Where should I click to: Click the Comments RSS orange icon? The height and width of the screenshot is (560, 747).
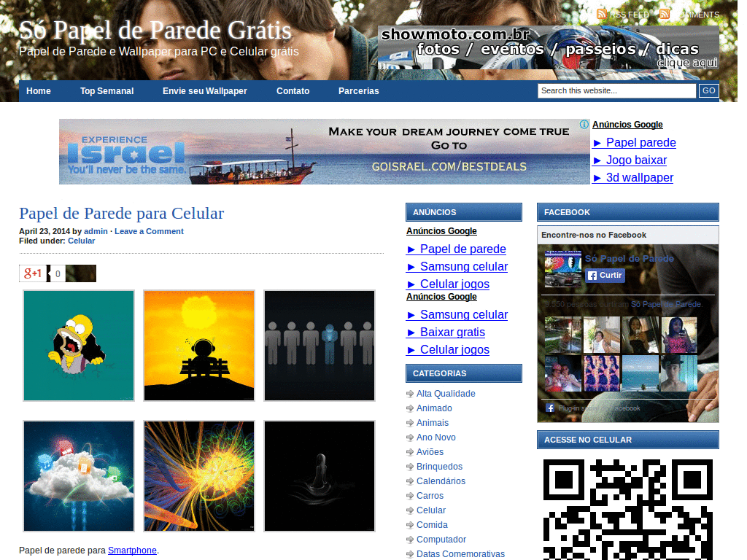[665, 15]
